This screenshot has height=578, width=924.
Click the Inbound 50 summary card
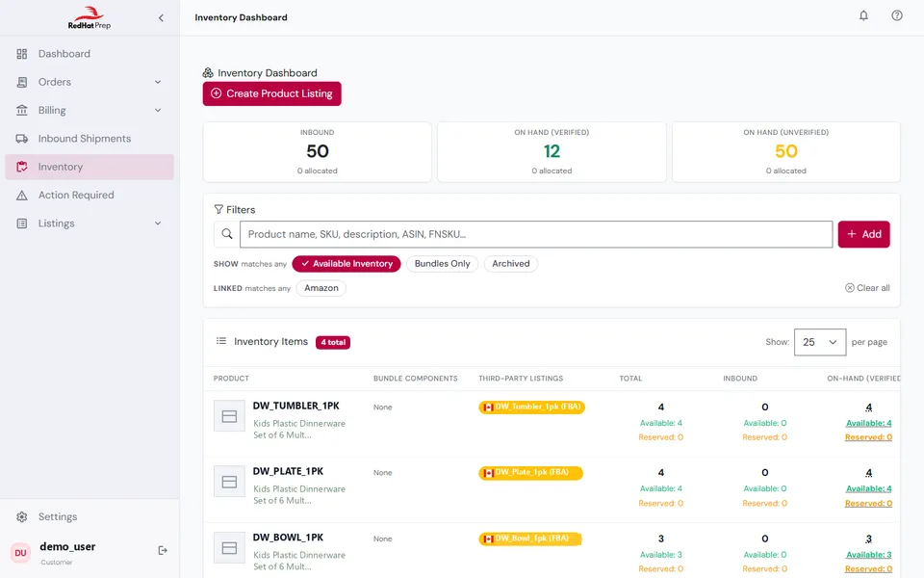point(317,151)
